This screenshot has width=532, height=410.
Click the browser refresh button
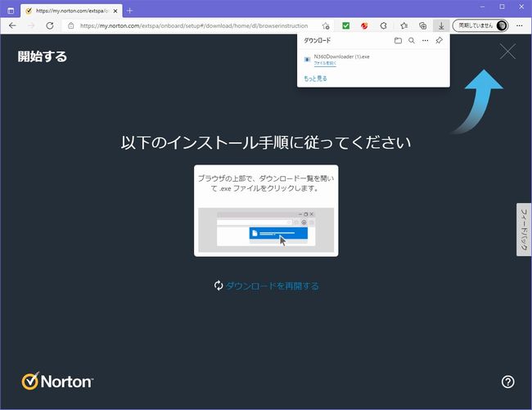point(50,25)
